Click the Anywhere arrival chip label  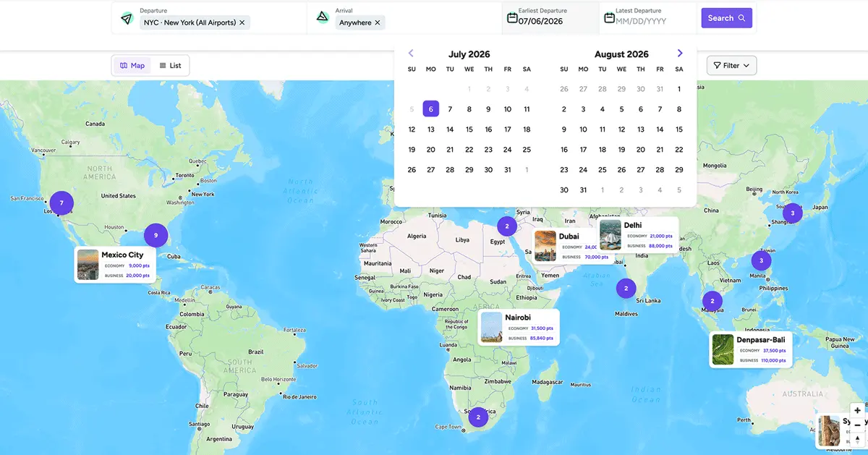pyautogui.click(x=355, y=22)
